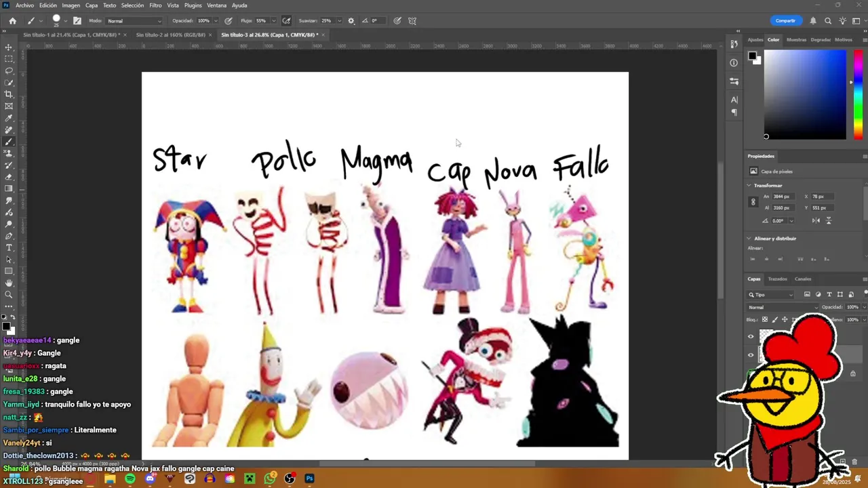Click the Home icon in options bar

click(12, 20)
